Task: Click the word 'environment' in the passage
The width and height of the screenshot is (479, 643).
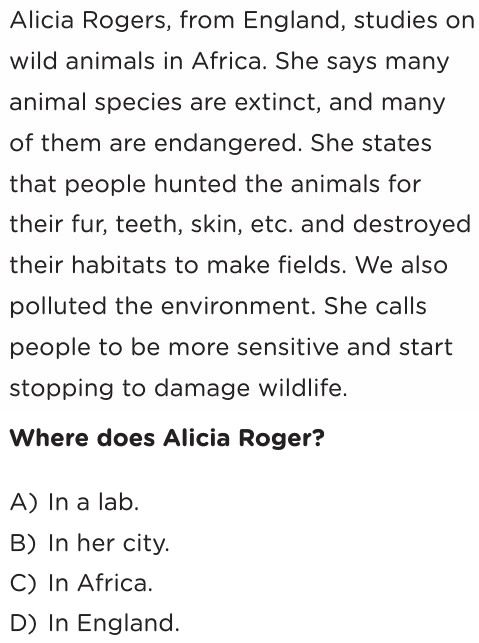Action: click(238, 306)
